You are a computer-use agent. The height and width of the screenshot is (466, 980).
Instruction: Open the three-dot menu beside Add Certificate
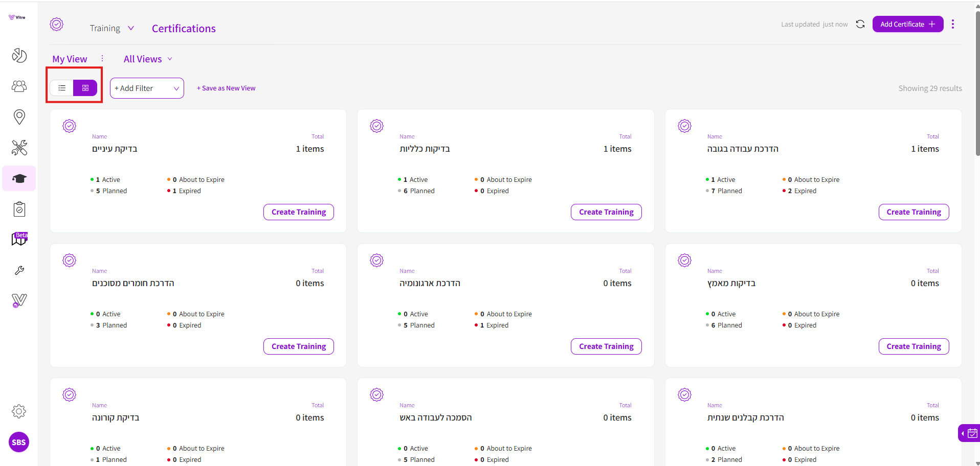pyautogui.click(x=953, y=24)
